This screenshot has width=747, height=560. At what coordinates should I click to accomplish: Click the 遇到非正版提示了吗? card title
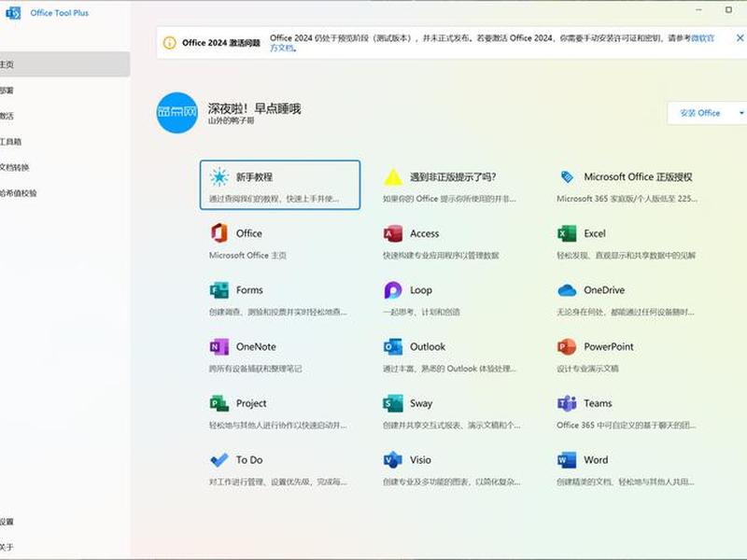click(x=453, y=176)
